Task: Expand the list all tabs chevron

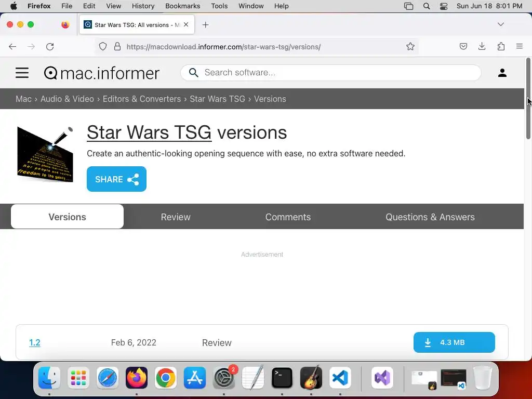Action: pyautogui.click(x=500, y=24)
